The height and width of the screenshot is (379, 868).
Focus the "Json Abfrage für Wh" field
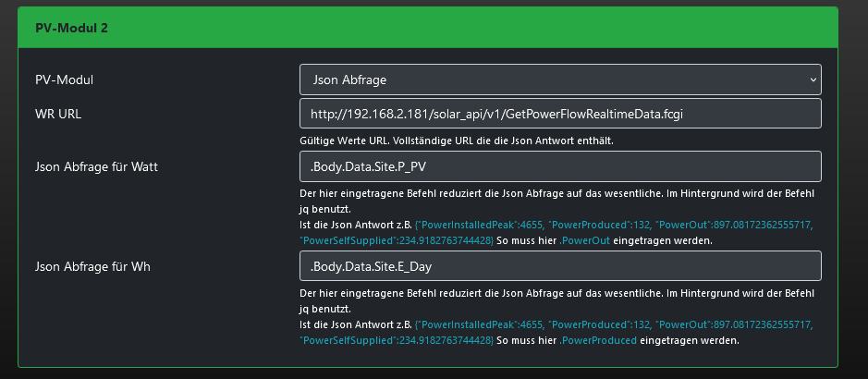tap(560, 266)
